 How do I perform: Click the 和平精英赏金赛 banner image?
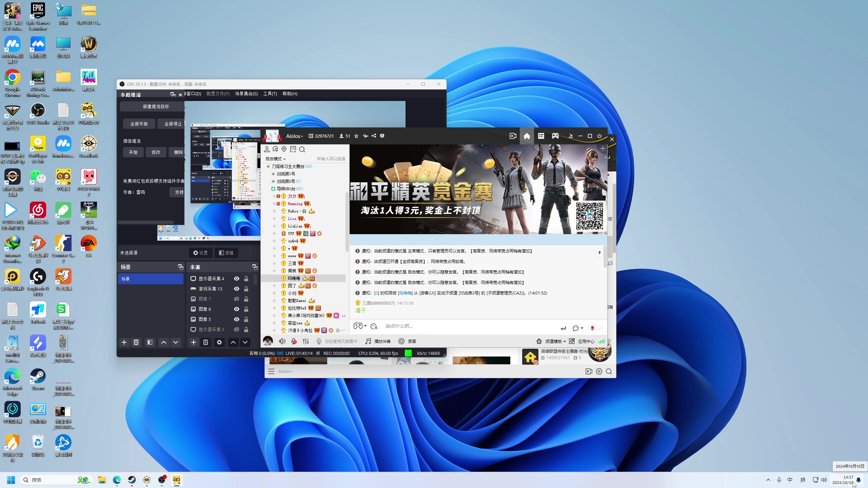click(x=478, y=189)
